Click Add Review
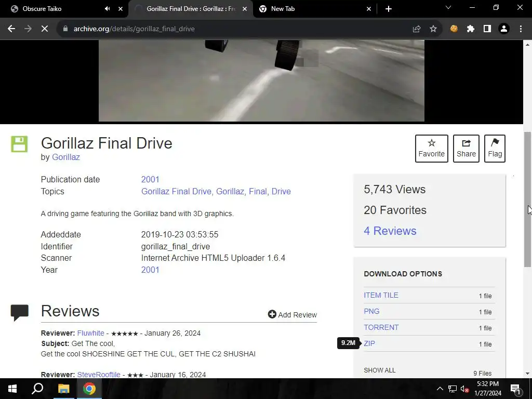This screenshot has width=532, height=399. 292,314
